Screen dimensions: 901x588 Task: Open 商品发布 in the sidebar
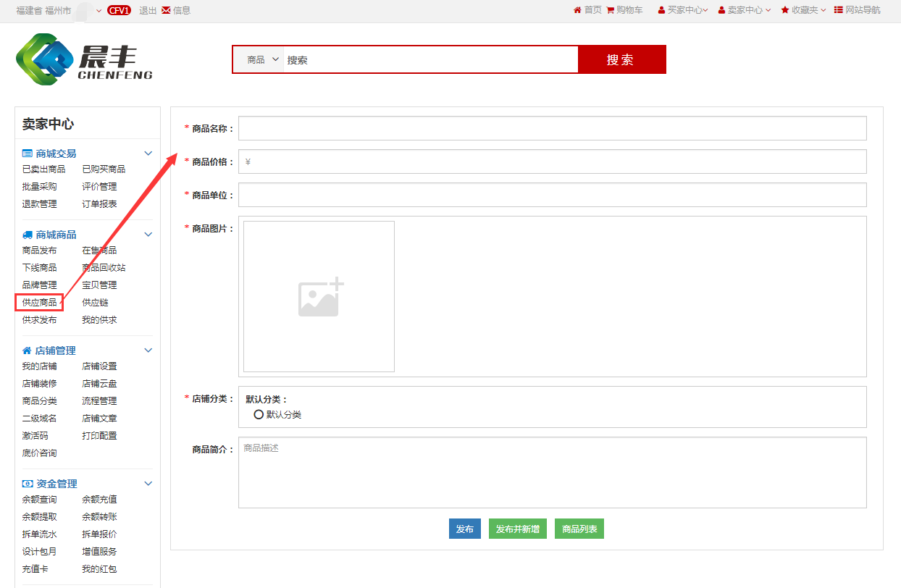pos(39,251)
